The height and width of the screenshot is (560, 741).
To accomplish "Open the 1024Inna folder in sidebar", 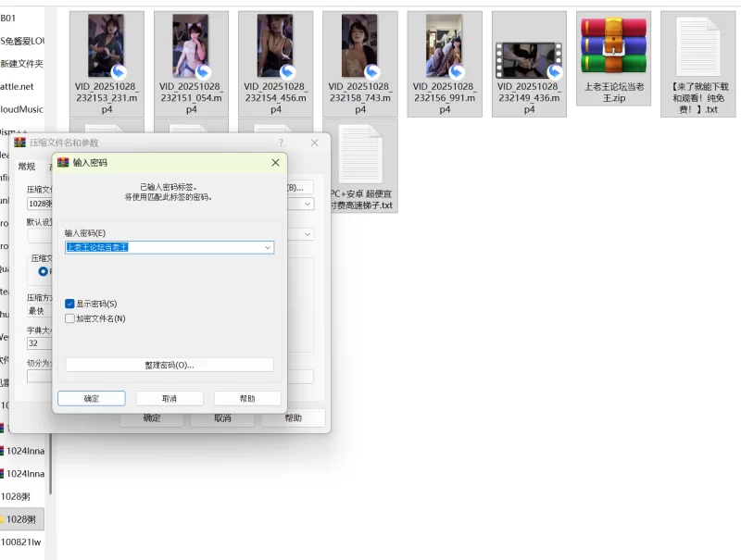I will tap(25, 451).
